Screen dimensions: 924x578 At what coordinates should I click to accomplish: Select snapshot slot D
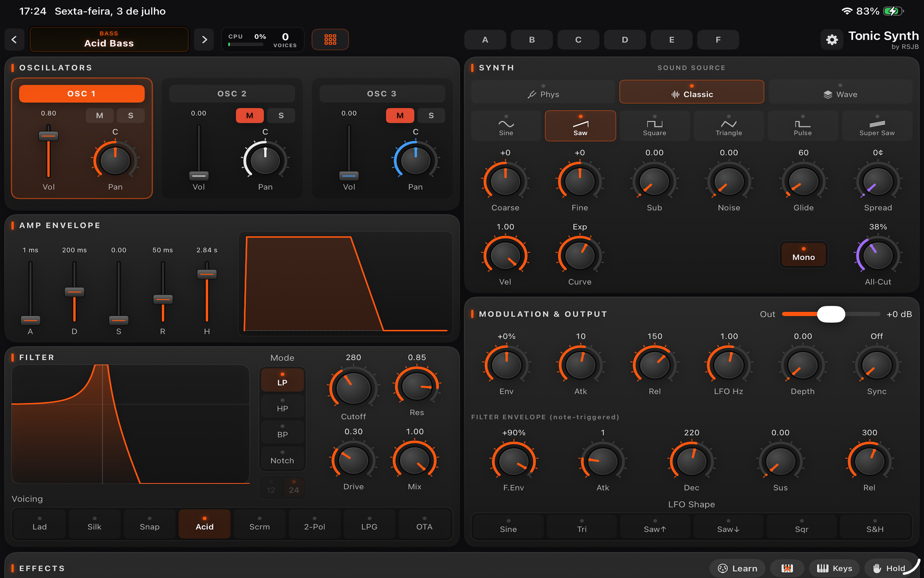tap(625, 39)
